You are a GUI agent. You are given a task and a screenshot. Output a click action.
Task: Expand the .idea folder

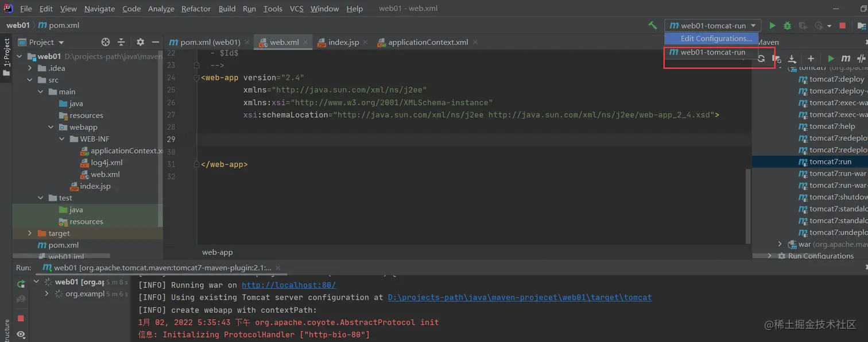point(30,68)
